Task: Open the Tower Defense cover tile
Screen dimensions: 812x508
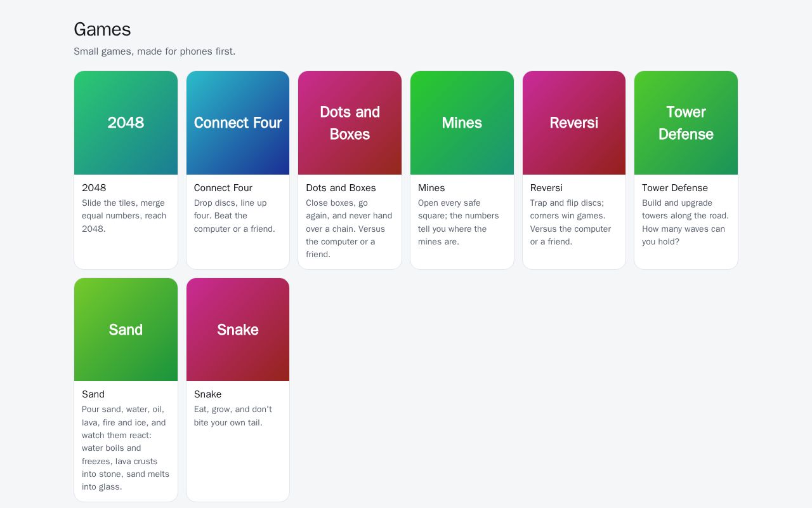Action: pos(686,123)
